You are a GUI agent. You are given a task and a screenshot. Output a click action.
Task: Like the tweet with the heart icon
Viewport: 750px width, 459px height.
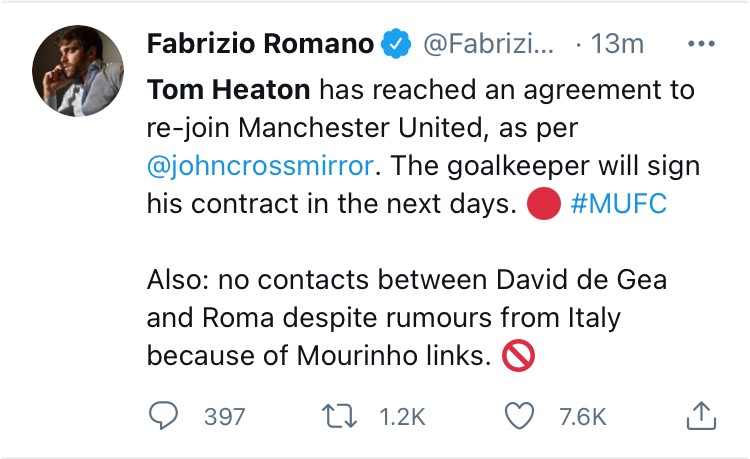pos(520,415)
